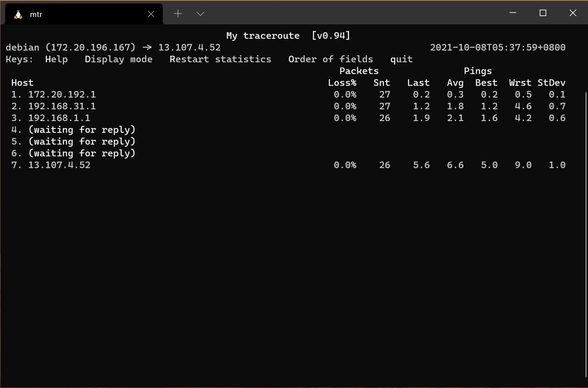Expand the new tab profile dropdown
This screenshot has height=388, width=588.
coord(200,14)
